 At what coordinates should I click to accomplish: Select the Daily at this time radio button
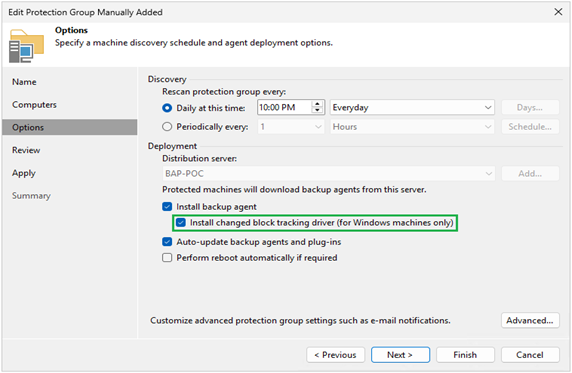click(x=167, y=108)
